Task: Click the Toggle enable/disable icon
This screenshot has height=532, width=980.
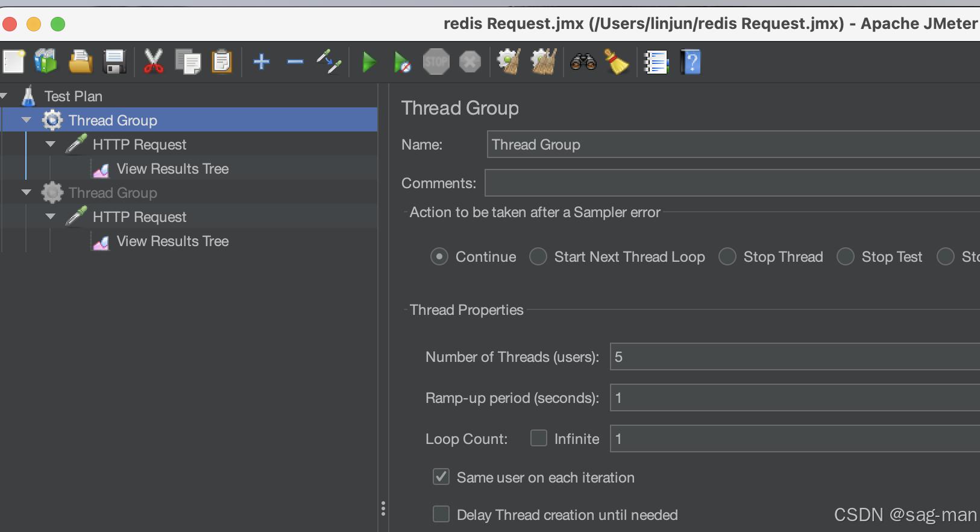Action: (329, 62)
